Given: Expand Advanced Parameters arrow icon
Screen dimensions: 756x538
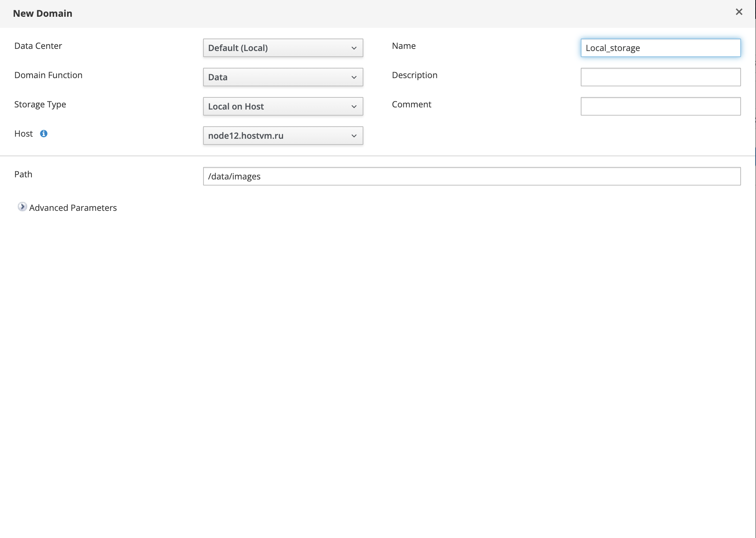Looking at the screenshot, I should click(x=22, y=207).
